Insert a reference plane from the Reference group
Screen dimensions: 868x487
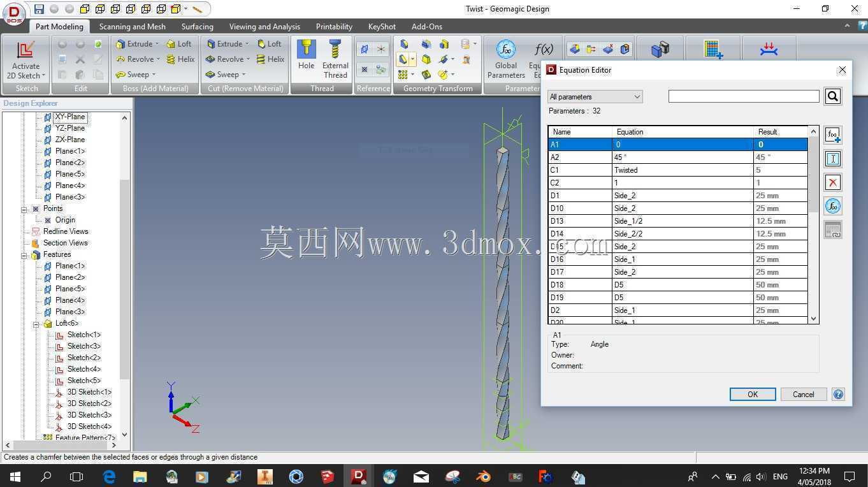[x=365, y=50]
